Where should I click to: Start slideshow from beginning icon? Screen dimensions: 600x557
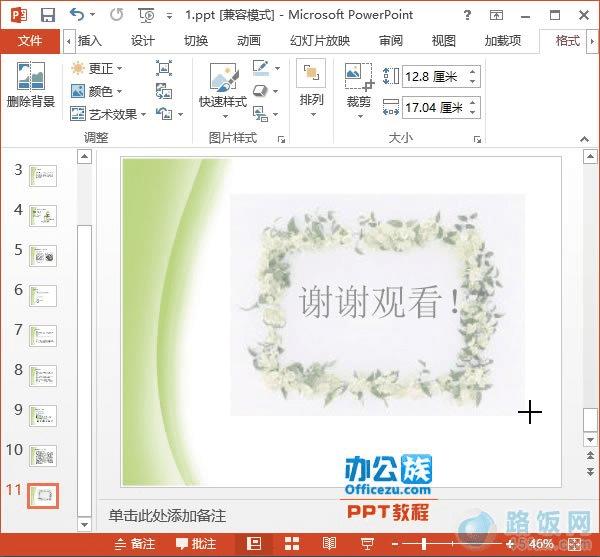[146, 15]
